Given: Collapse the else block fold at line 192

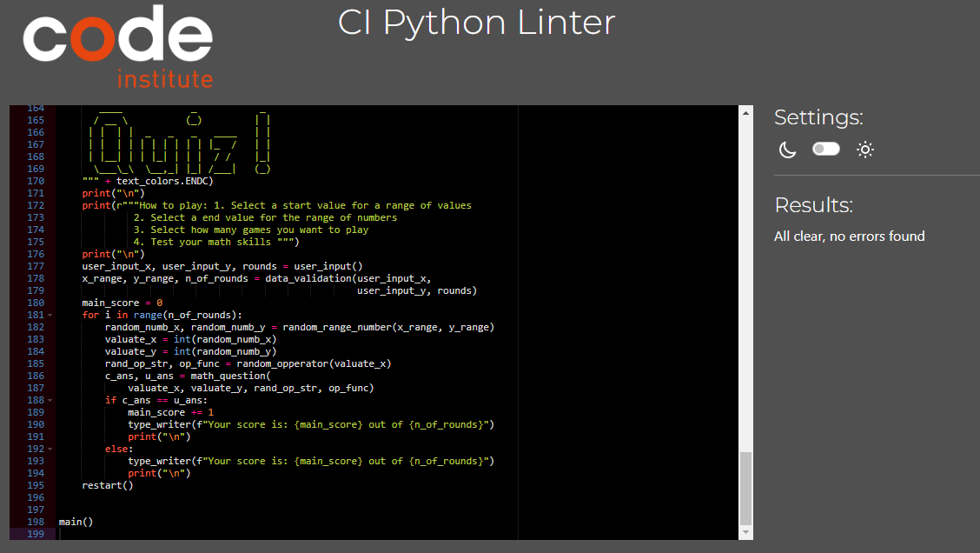Looking at the screenshot, I should (x=50, y=450).
